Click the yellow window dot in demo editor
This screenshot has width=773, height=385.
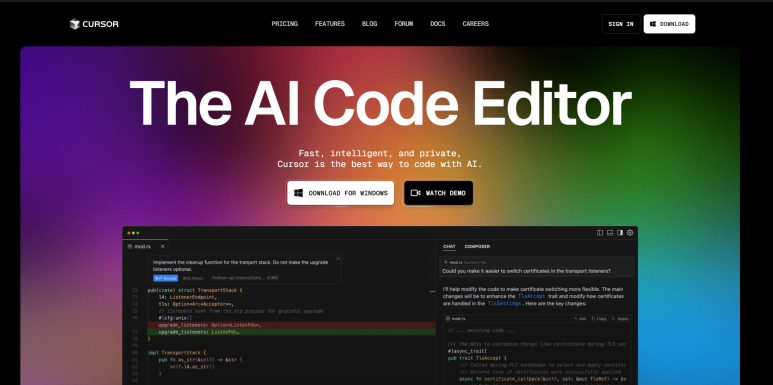click(134, 233)
